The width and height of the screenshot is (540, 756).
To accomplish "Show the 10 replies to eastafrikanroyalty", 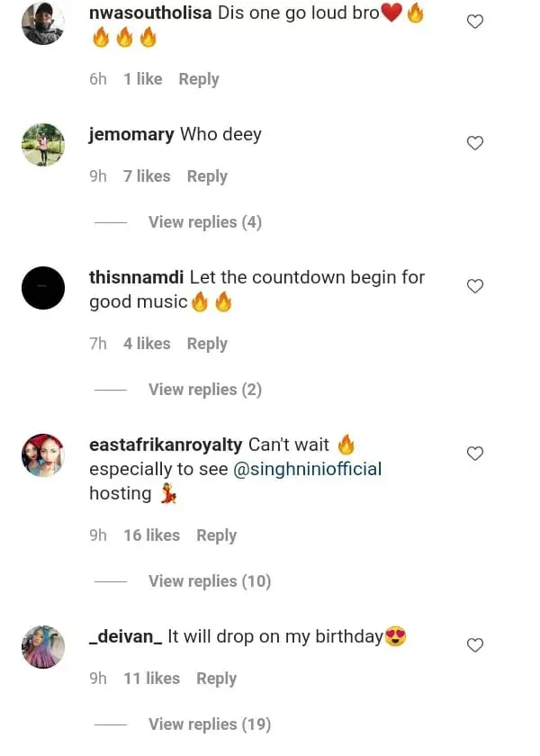I will tap(209, 581).
